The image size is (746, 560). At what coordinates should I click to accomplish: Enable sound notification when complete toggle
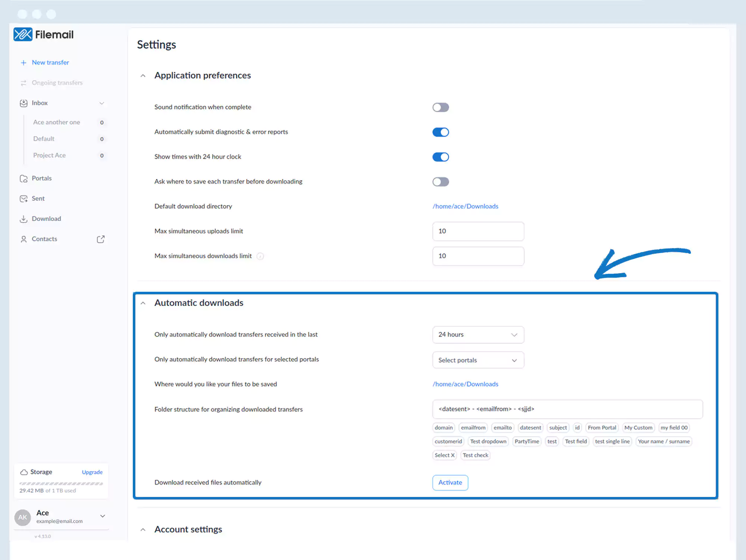pos(441,107)
